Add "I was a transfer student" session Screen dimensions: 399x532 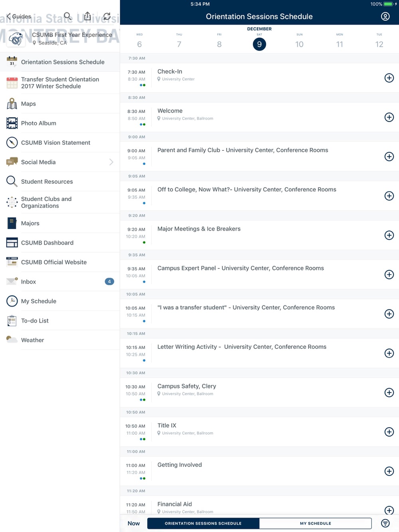(x=389, y=314)
